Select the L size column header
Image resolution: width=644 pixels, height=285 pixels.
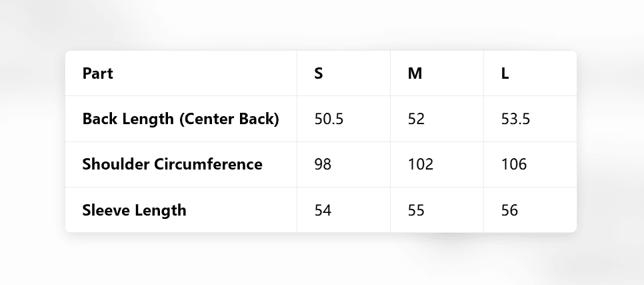click(x=505, y=73)
